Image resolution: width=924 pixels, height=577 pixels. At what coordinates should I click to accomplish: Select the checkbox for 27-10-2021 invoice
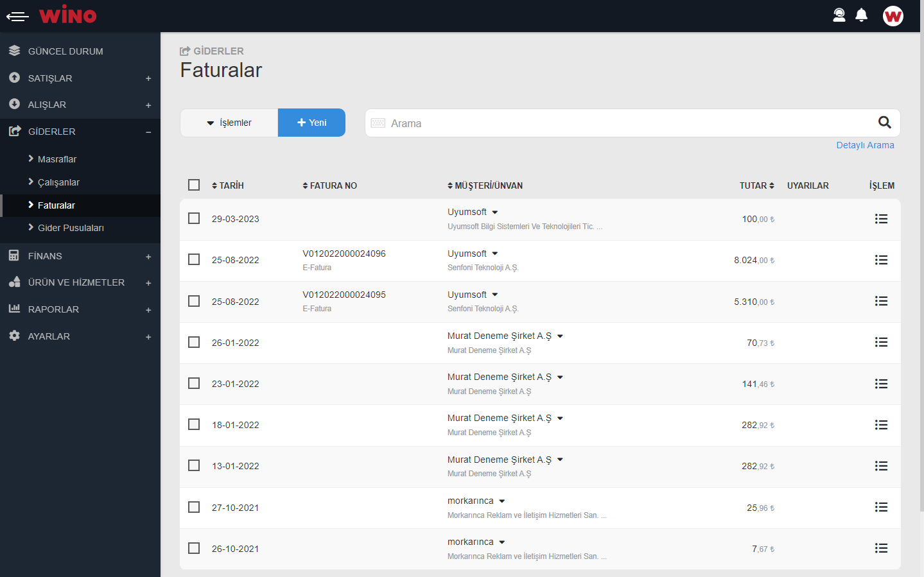click(194, 507)
